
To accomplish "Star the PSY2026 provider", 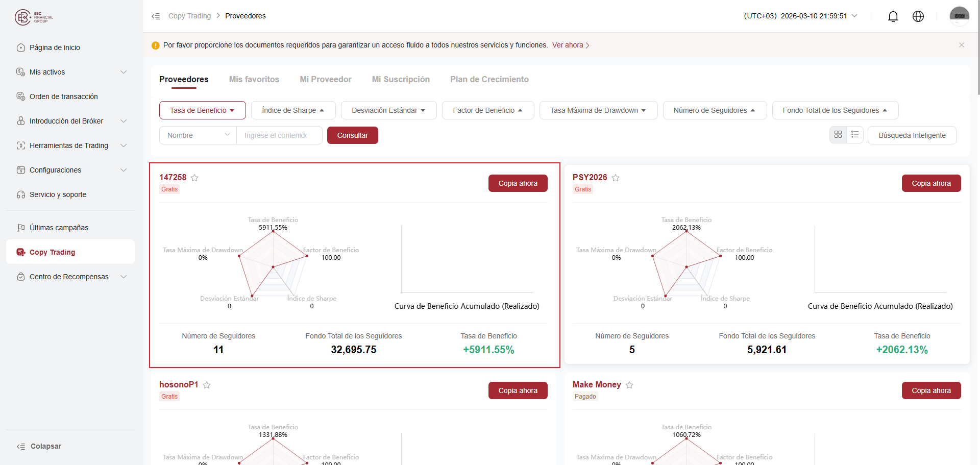I will coord(616,178).
